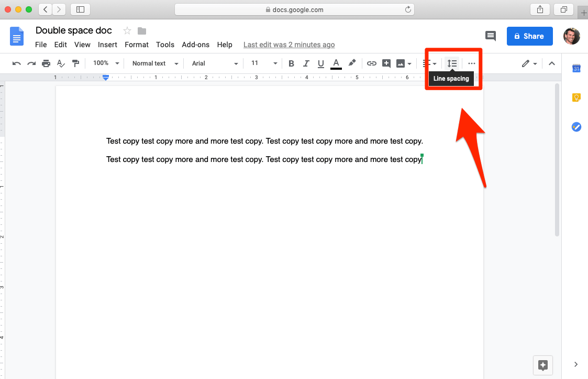Viewport: 588px width, 379px height.
Task: Move document with folder icon
Action: coord(142,31)
